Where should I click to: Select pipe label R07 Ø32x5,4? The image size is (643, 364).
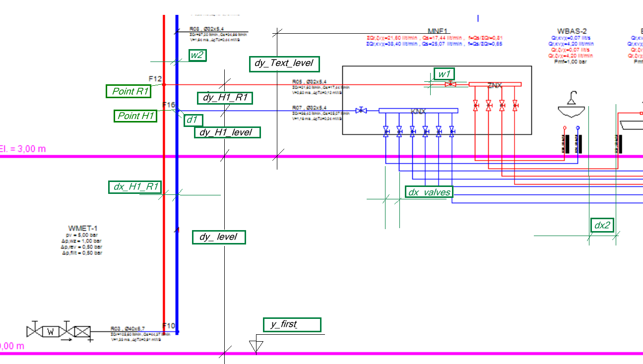coord(309,108)
